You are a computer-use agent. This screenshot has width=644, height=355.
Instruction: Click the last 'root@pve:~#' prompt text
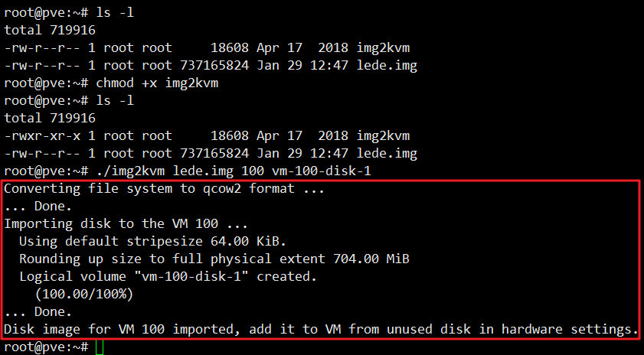point(46,347)
